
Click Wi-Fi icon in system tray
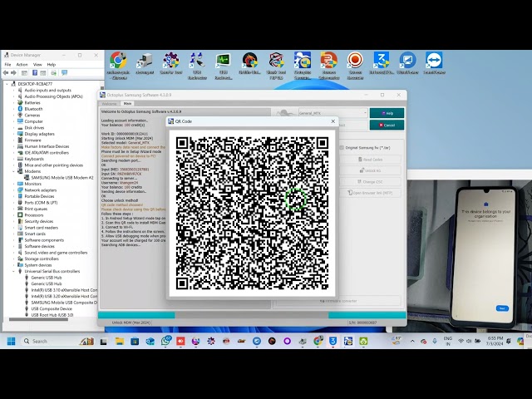pyautogui.click(x=461, y=341)
